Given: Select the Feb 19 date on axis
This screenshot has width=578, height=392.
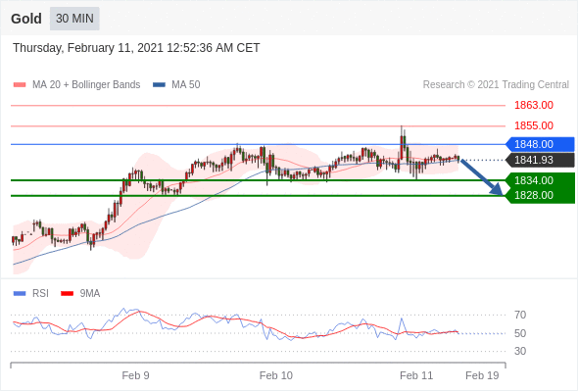Looking at the screenshot, I should point(482,375).
